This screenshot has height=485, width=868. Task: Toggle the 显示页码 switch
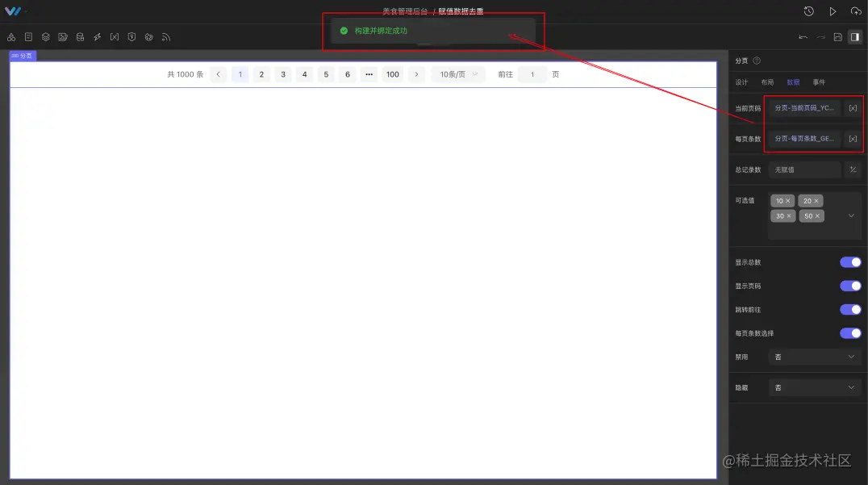[x=850, y=286]
